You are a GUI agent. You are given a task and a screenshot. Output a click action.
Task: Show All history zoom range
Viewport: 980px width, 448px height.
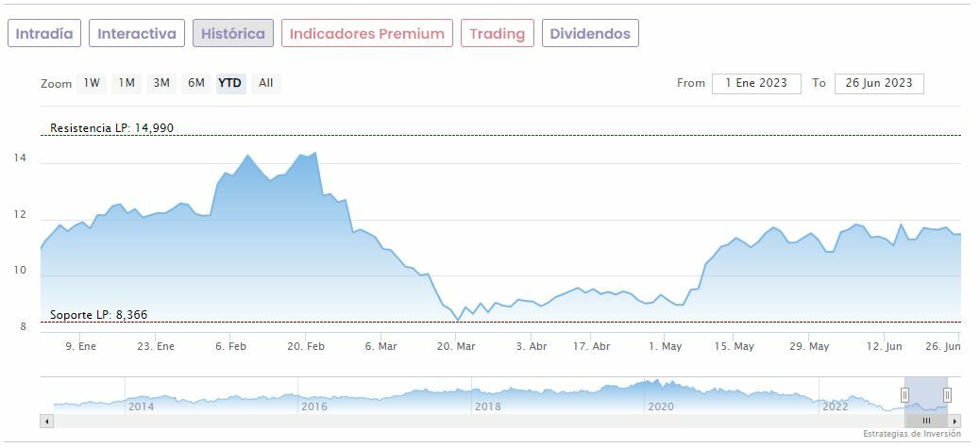click(x=266, y=83)
